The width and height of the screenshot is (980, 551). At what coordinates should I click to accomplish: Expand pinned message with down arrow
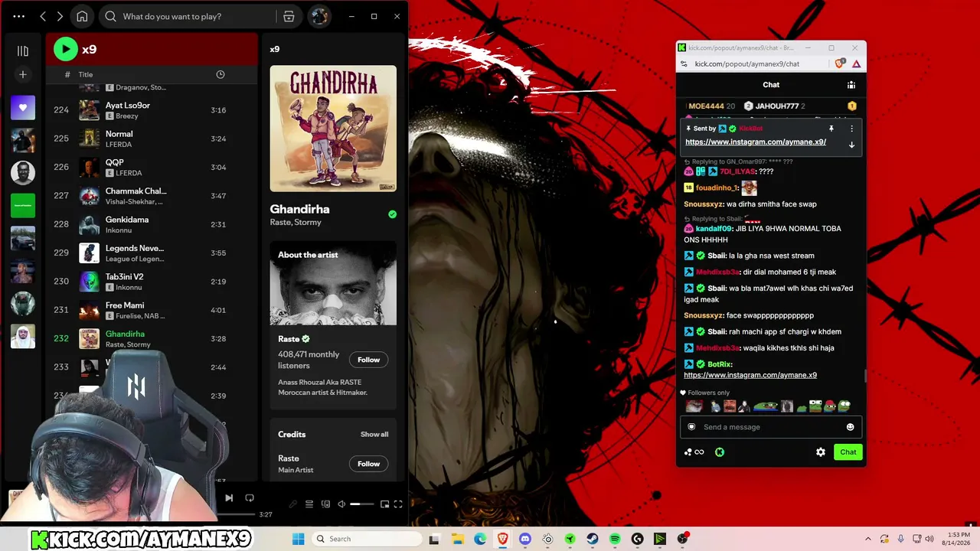click(851, 145)
